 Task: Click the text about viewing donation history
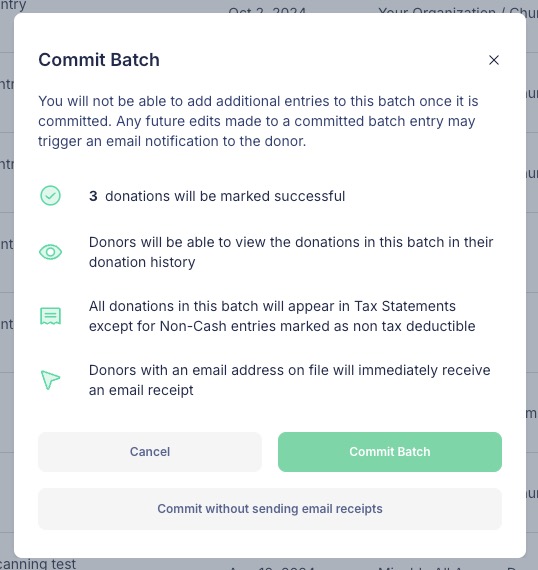[291, 252]
